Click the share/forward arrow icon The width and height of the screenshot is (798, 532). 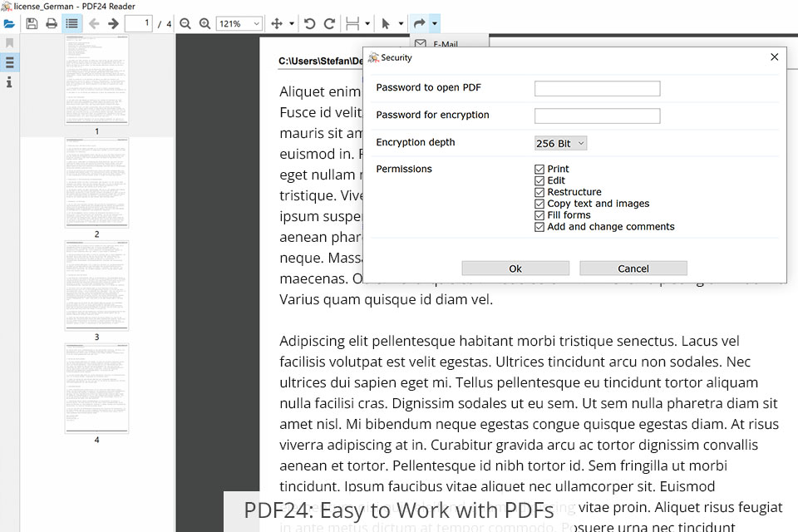[x=419, y=23]
